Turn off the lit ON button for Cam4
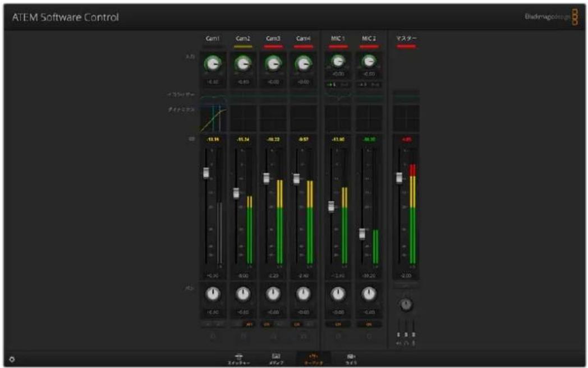The width and height of the screenshot is (588, 368). tap(297, 324)
